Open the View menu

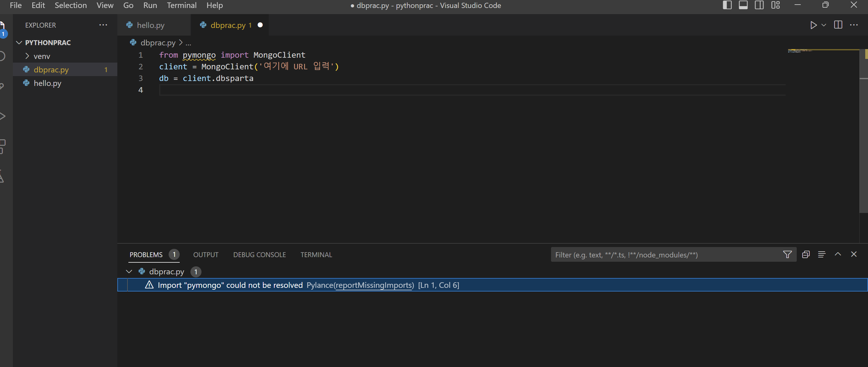click(x=105, y=6)
